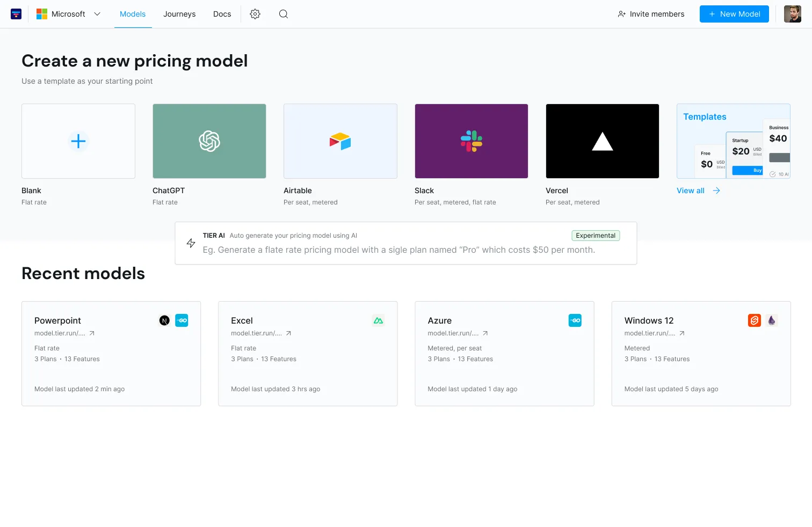The width and height of the screenshot is (812, 527).
Task: Create a New Model
Action: click(734, 14)
